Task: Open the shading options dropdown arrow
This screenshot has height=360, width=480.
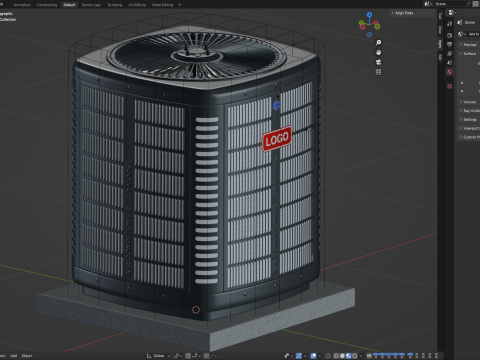Action: point(361,356)
